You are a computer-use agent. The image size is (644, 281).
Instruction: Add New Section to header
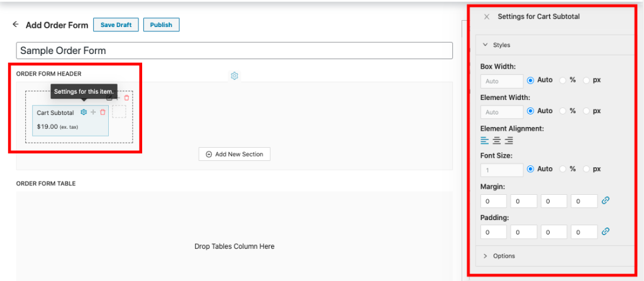coord(234,154)
